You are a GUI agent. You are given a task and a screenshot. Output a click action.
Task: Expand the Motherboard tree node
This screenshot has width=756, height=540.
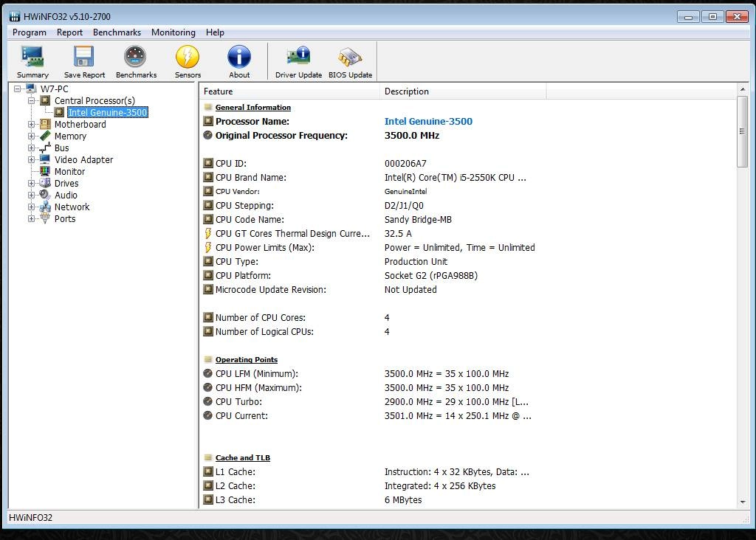(x=31, y=124)
